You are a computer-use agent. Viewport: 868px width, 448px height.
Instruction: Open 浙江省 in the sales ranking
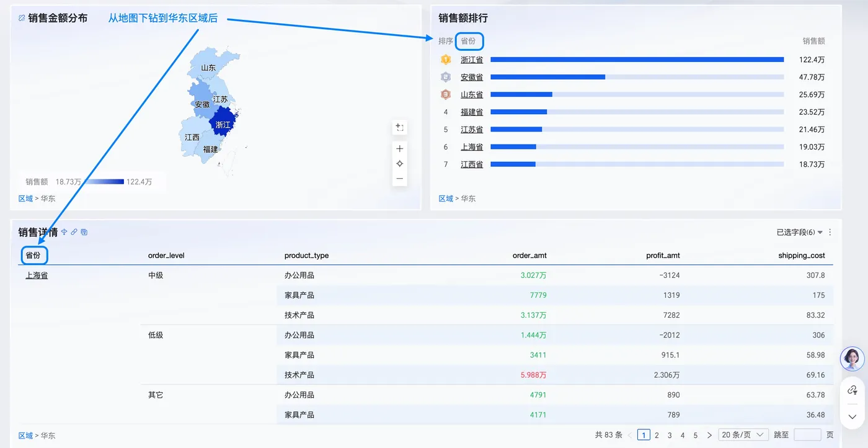coord(472,60)
